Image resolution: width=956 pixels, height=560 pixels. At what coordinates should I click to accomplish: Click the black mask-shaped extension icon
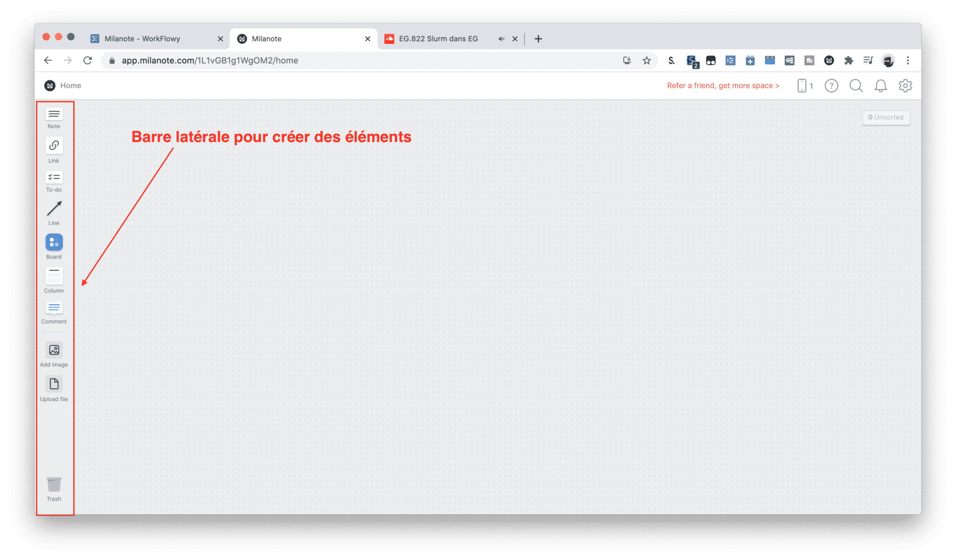click(x=711, y=60)
